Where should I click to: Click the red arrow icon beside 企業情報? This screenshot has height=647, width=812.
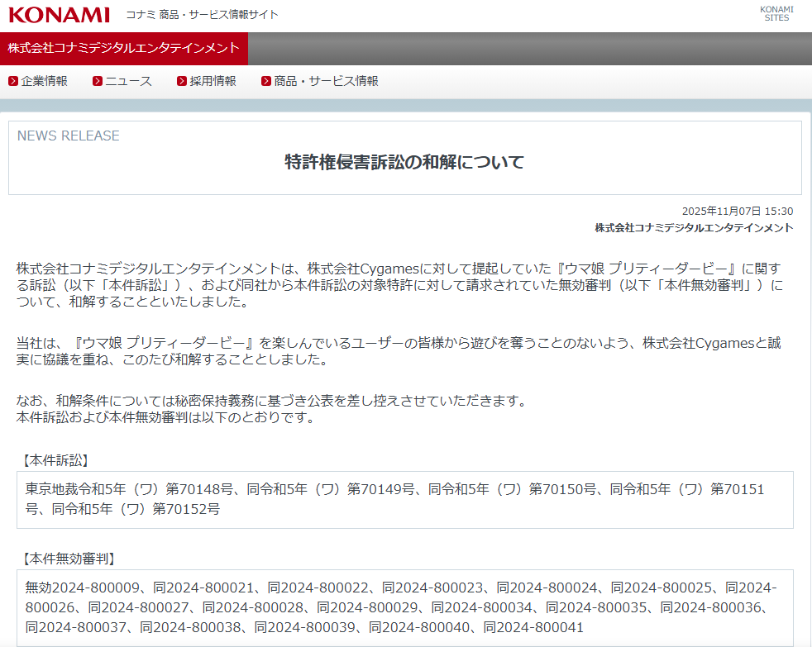click(13, 81)
